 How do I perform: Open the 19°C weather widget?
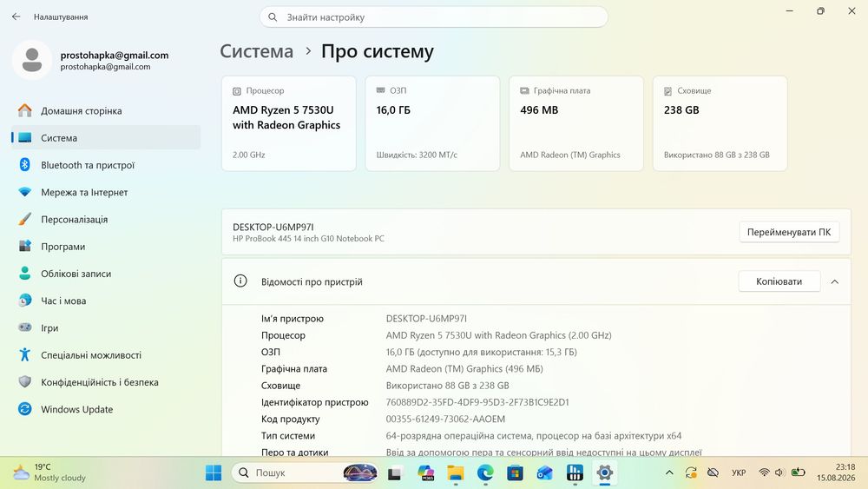tap(49, 472)
